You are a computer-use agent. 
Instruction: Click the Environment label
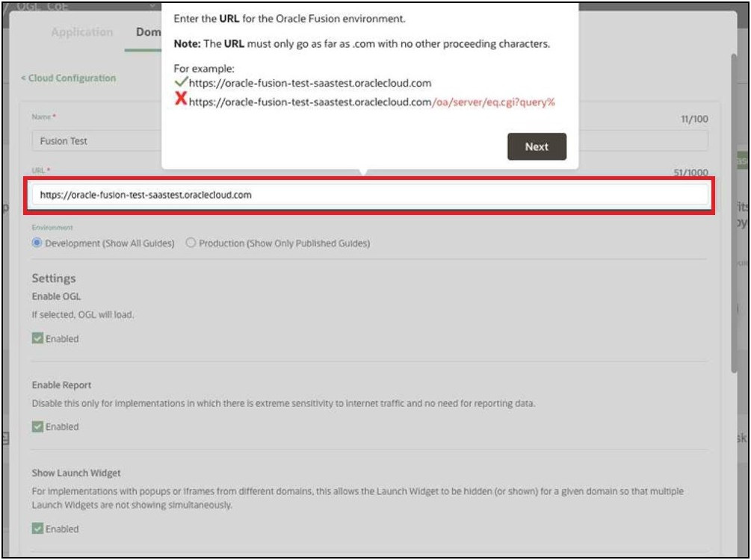(x=52, y=227)
